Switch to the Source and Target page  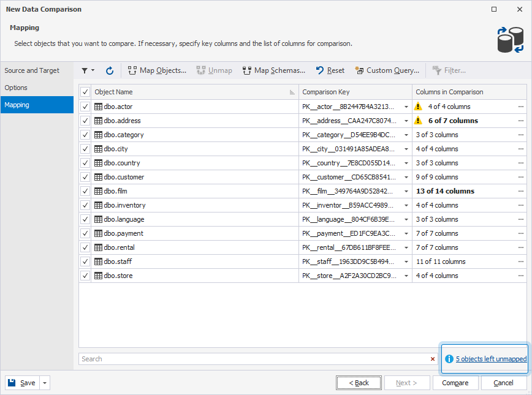pyautogui.click(x=32, y=70)
